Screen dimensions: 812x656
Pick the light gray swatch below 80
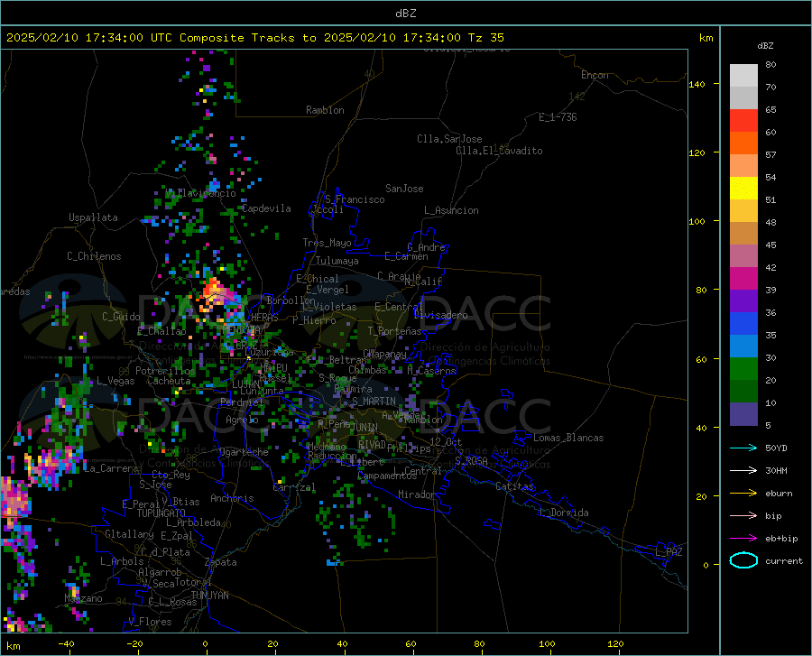(743, 76)
